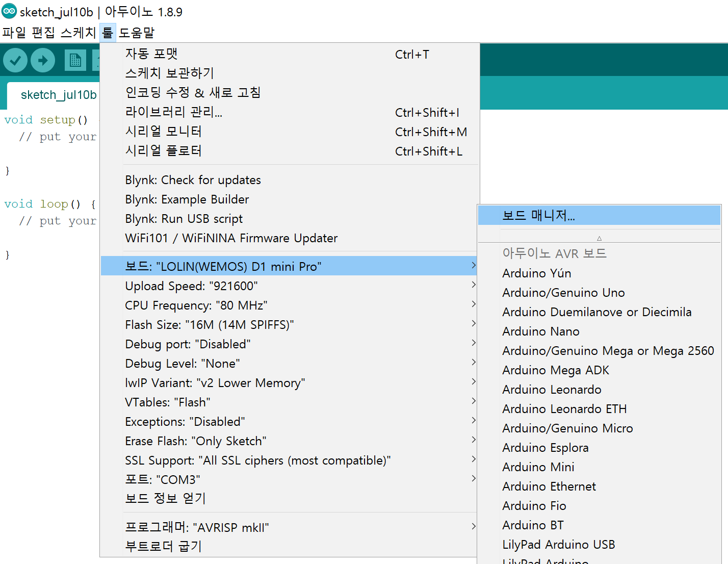This screenshot has width=728, height=564.
Task: Choose Arduino Leonardo board
Action: coord(599,390)
